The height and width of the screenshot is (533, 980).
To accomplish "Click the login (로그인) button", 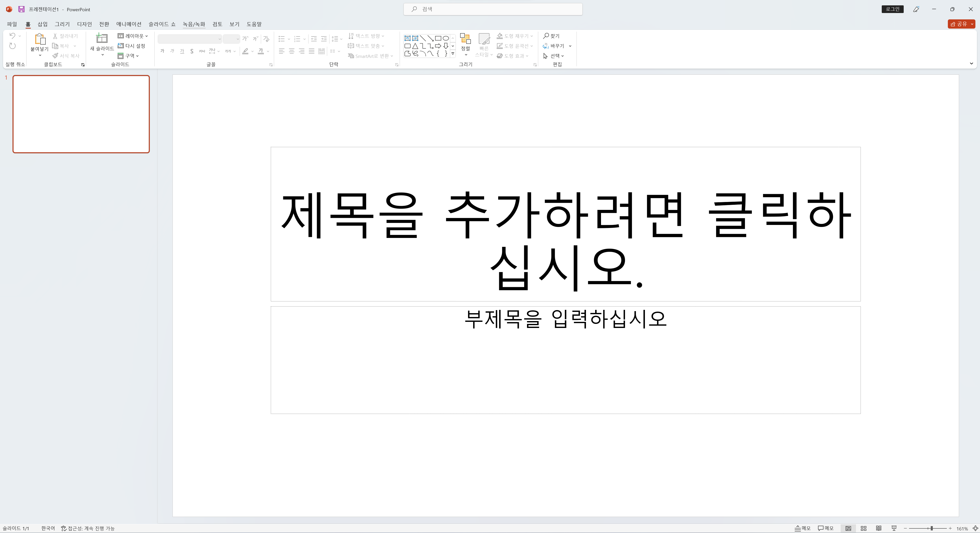I will pos(892,9).
